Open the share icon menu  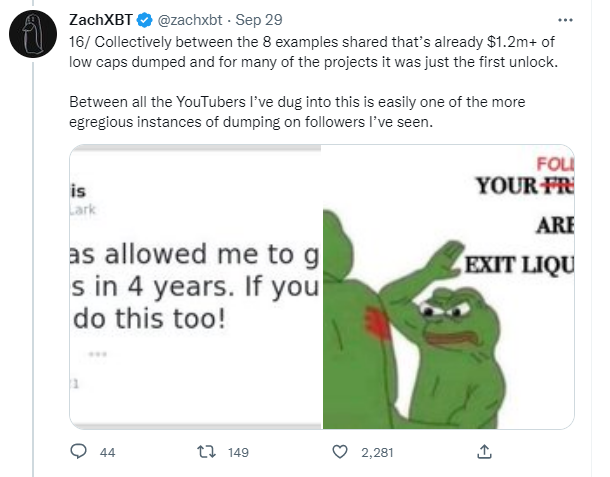[x=484, y=452]
